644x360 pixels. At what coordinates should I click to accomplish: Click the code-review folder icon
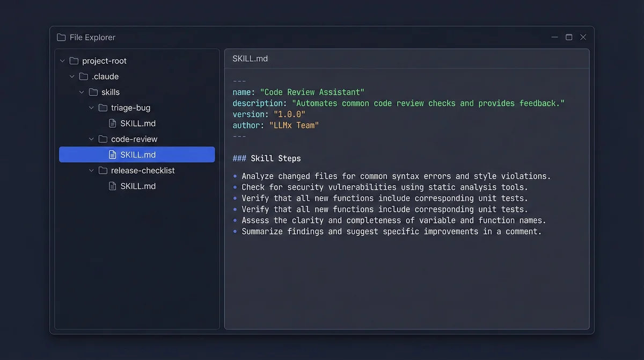tap(103, 139)
